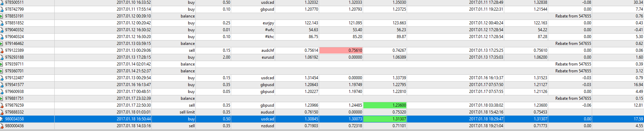
Task: Click close price 1.21544
Action: (541, 9)
